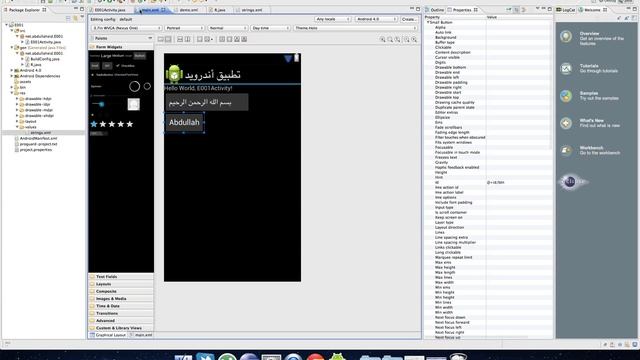
Task: Click the white image box in the palette
Action: click(133, 104)
